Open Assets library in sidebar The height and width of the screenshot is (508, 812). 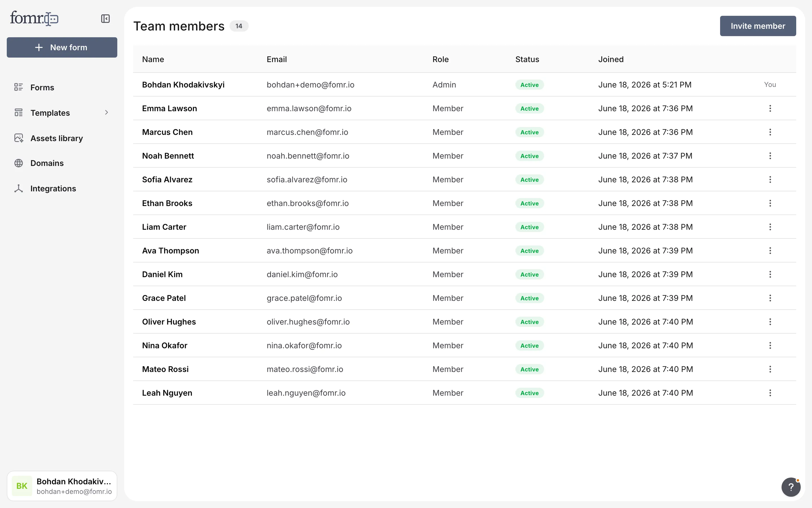(62, 138)
